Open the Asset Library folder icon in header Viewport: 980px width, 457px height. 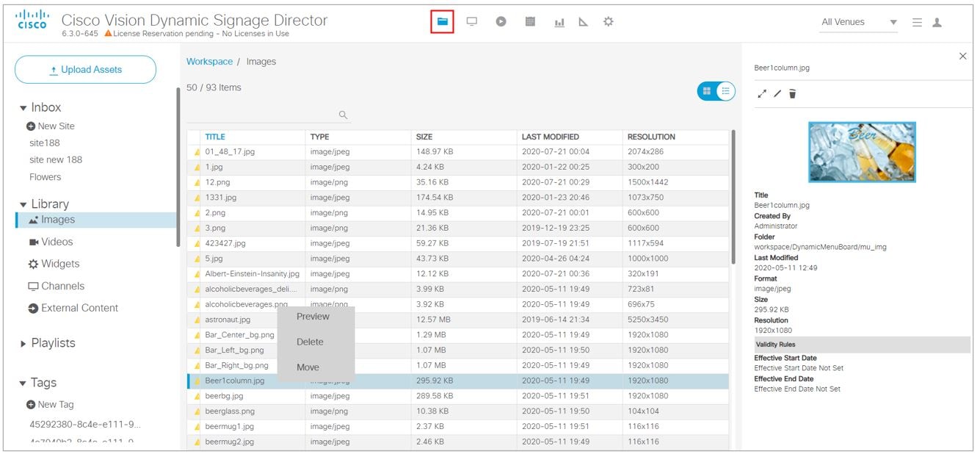pyautogui.click(x=442, y=22)
